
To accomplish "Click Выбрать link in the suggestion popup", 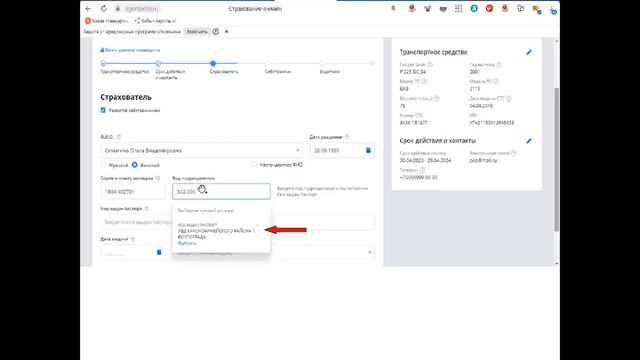I will pyautogui.click(x=187, y=243).
